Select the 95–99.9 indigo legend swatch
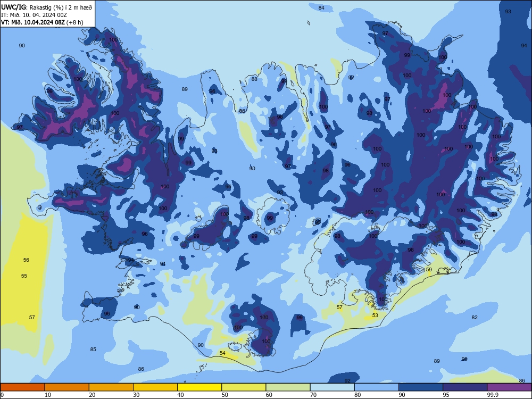The image size is (532, 399). tap(465, 387)
